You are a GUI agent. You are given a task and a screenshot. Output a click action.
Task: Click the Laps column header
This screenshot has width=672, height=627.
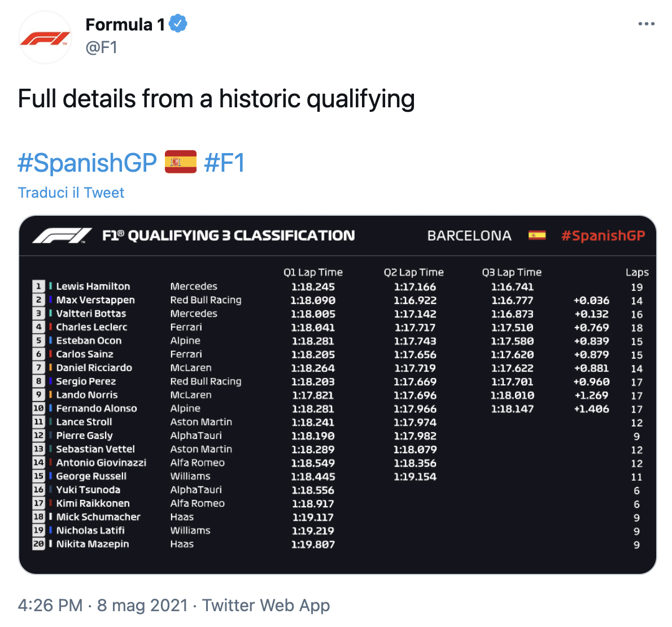637,273
